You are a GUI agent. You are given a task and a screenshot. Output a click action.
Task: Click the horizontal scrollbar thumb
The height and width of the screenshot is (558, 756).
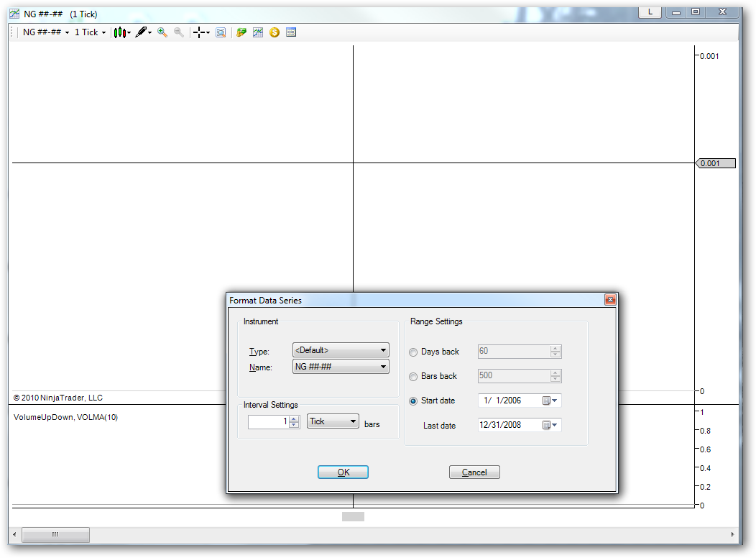point(55,534)
